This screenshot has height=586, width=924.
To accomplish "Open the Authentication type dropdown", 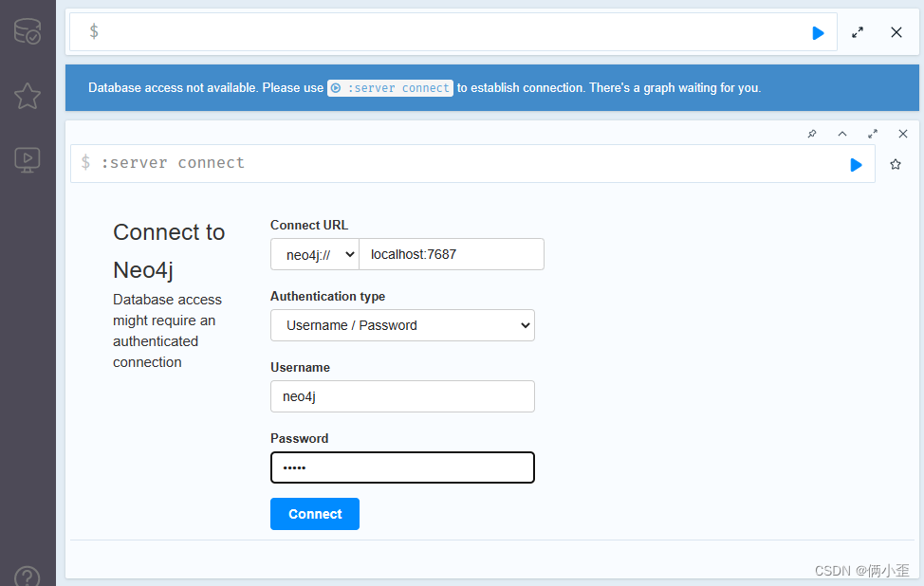I will [x=402, y=324].
